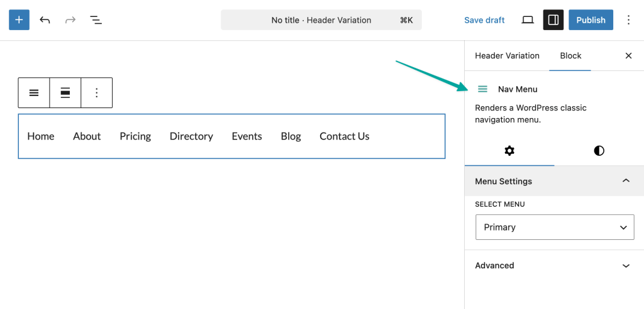Collapse the Menu Settings panel
This screenshot has height=309, width=644.
click(554, 181)
